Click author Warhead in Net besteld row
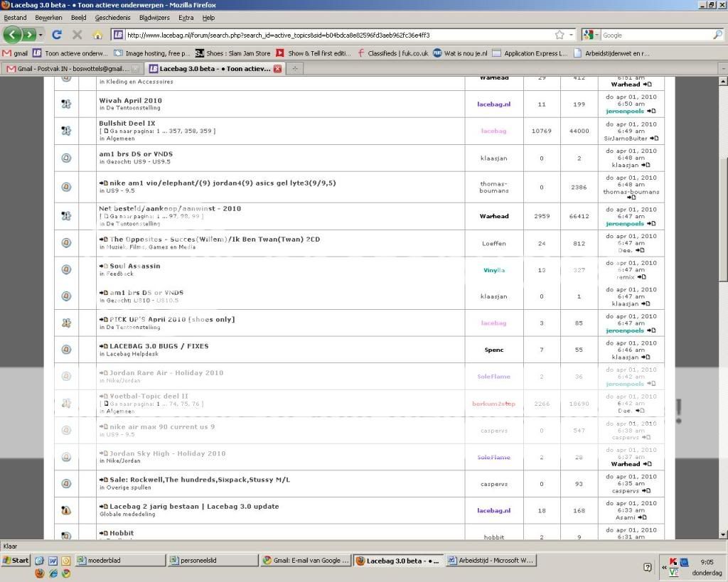This screenshot has width=728, height=582. click(x=494, y=216)
